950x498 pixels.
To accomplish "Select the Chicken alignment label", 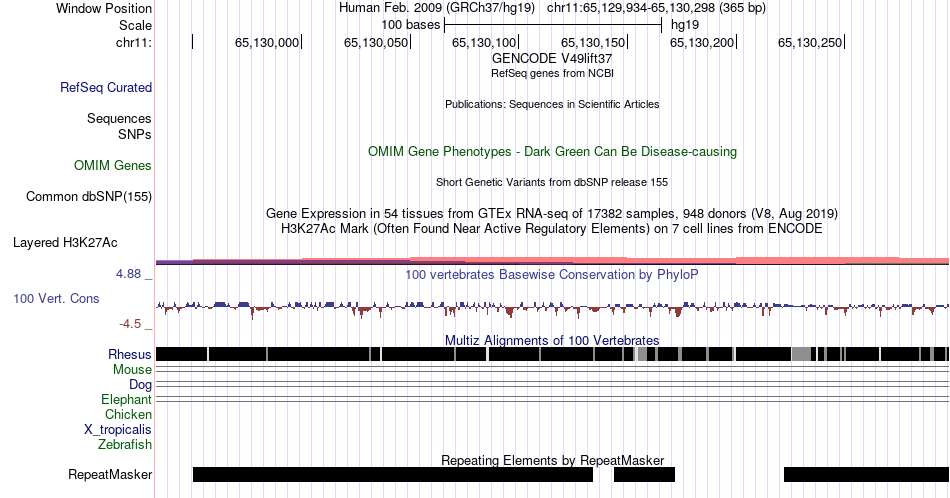I will pyautogui.click(x=128, y=414).
